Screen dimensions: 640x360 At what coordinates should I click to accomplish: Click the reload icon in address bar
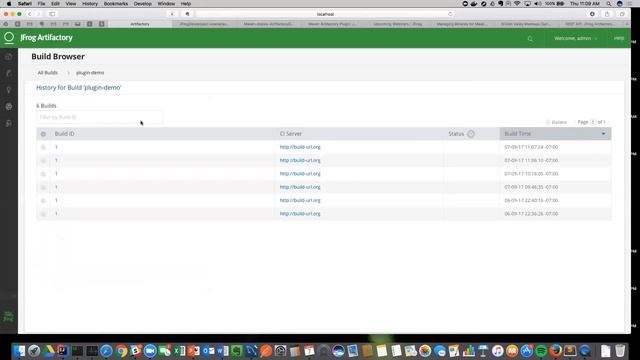(x=450, y=14)
